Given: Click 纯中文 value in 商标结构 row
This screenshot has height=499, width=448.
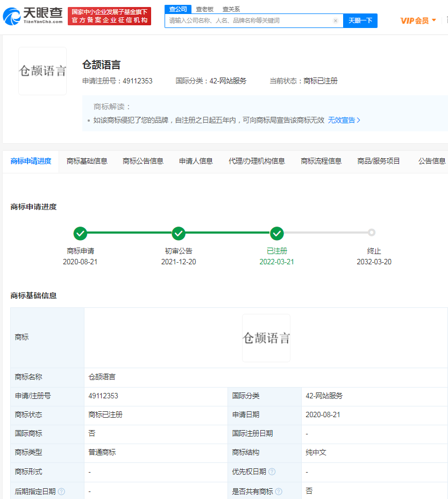Looking at the screenshot, I should (x=316, y=452).
